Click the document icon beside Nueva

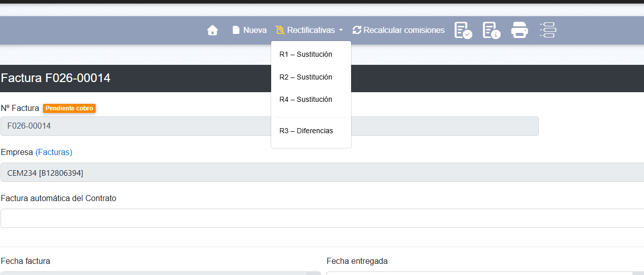click(x=236, y=30)
